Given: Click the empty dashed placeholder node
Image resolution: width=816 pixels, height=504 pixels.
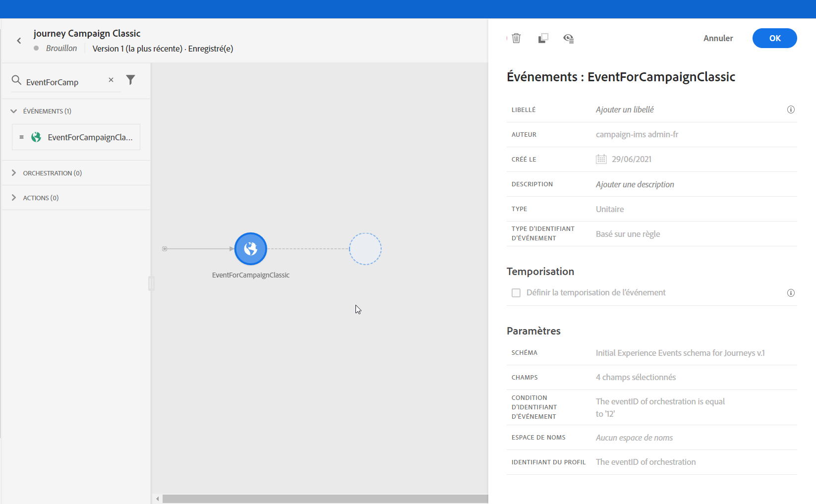Looking at the screenshot, I should coord(365,249).
